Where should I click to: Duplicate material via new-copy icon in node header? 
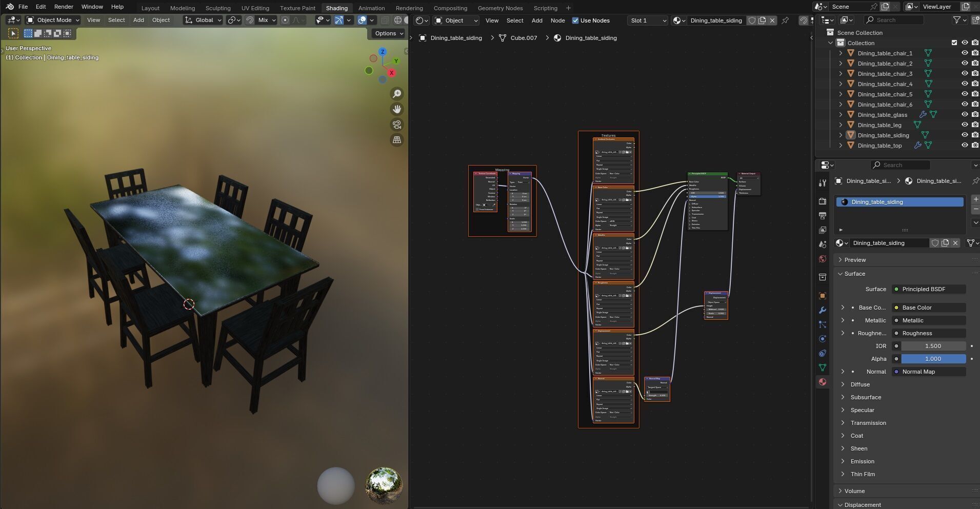762,21
